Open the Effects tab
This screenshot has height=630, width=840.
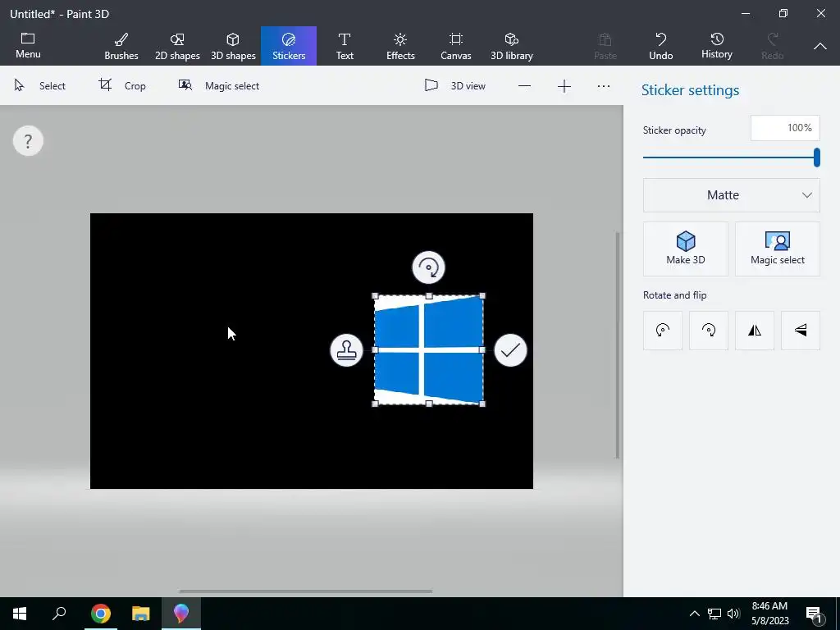pos(400,46)
